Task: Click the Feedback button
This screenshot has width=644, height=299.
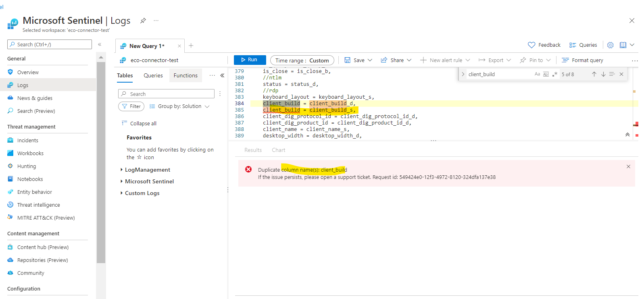Action: click(x=544, y=45)
